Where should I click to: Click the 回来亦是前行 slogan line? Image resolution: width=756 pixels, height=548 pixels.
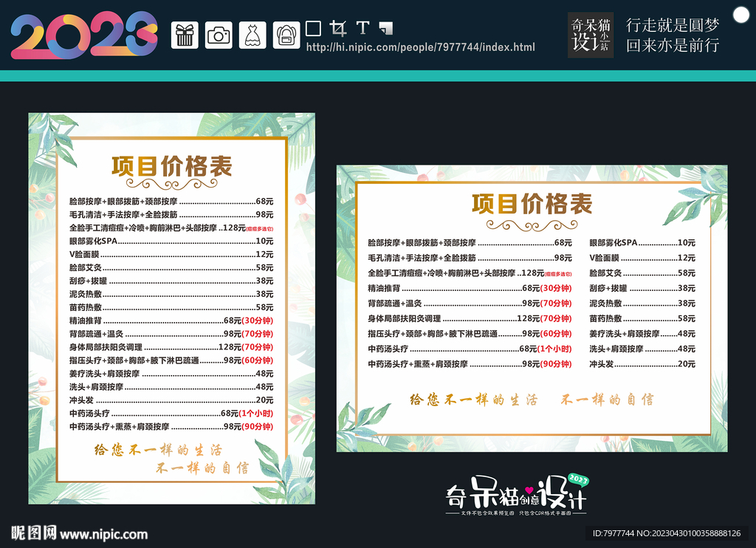coord(673,45)
